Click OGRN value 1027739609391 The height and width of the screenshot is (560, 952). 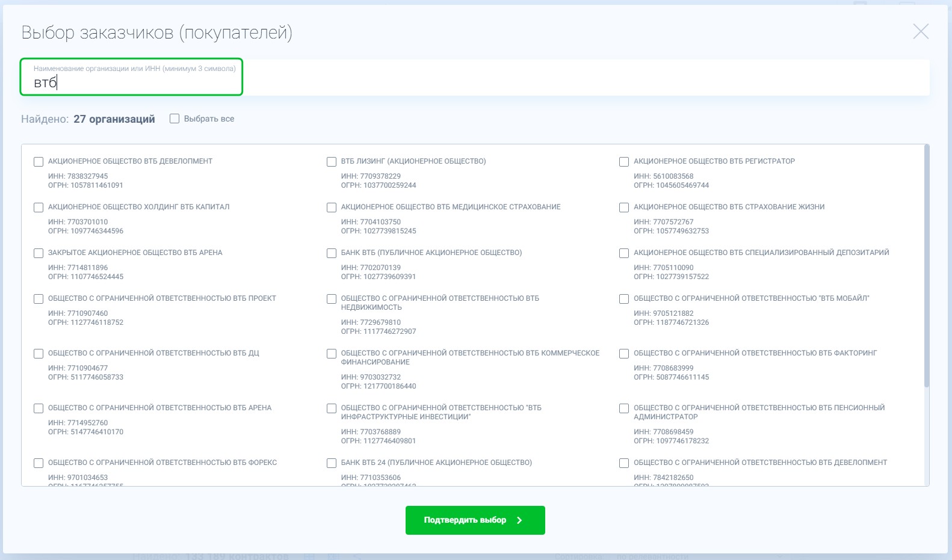390,277
